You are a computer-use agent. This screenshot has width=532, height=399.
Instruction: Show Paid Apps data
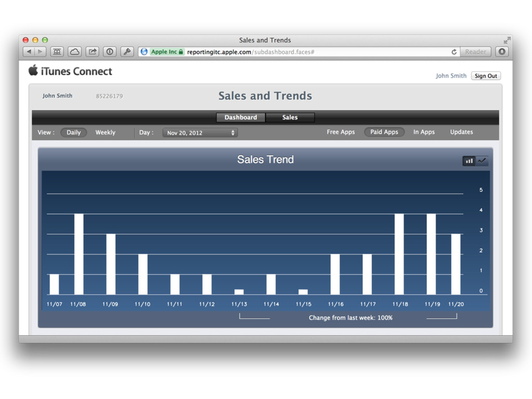click(384, 132)
